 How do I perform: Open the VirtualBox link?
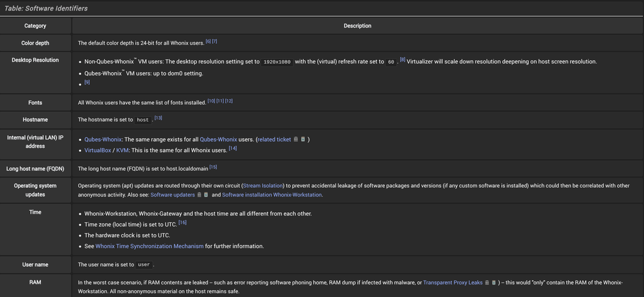tap(97, 151)
